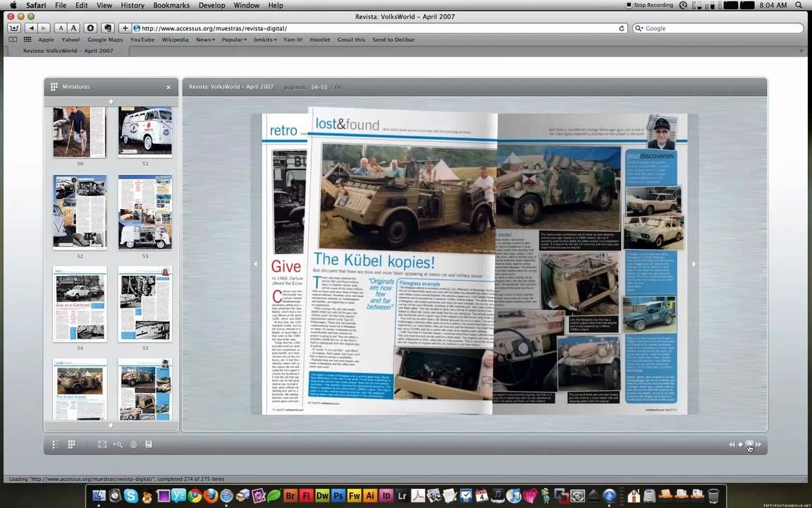This screenshot has width=812, height=508.
Task: Click the leftmost Safari toolbar extension button
Action: 14,28
